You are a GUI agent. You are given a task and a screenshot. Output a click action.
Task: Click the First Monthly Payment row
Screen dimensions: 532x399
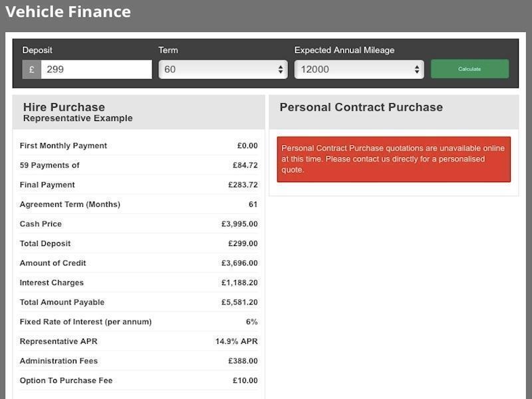tap(138, 146)
